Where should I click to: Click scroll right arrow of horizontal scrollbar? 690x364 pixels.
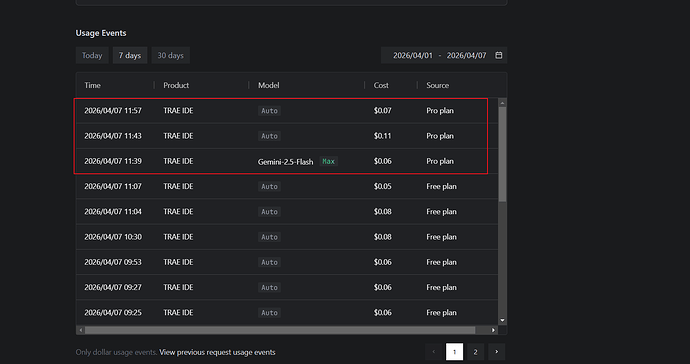pyautogui.click(x=493, y=330)
